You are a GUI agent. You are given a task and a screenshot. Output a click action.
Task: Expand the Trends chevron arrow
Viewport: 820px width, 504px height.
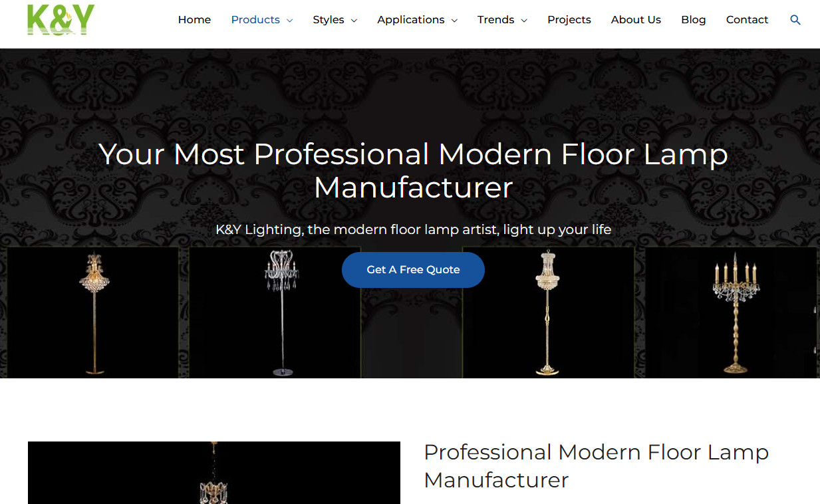pos(524,21)
